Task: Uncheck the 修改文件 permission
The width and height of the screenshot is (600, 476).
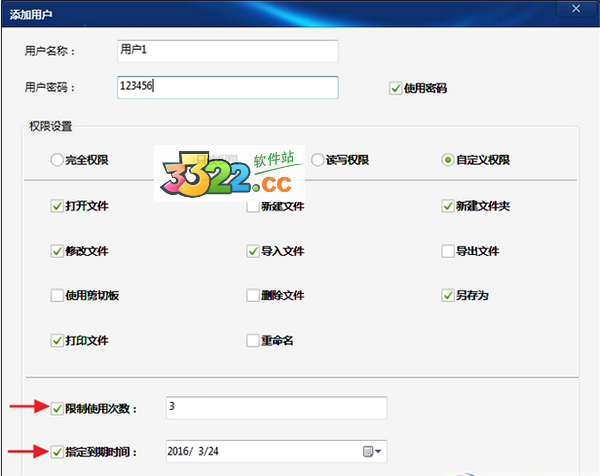Action: coord(57,251)
